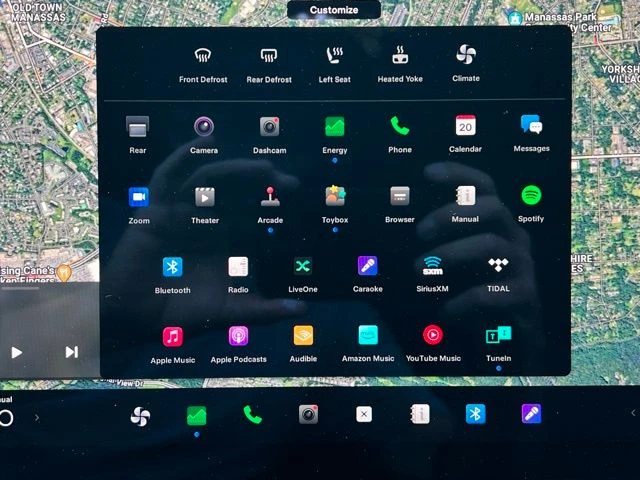Click the left chevron at dock's right edge
The image size is (640, 480).
(633, 413)
